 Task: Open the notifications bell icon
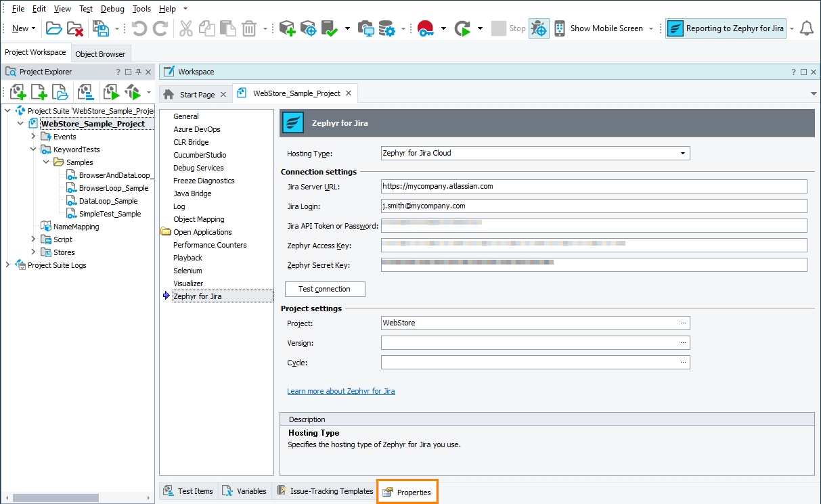click(x=806, y=28)
